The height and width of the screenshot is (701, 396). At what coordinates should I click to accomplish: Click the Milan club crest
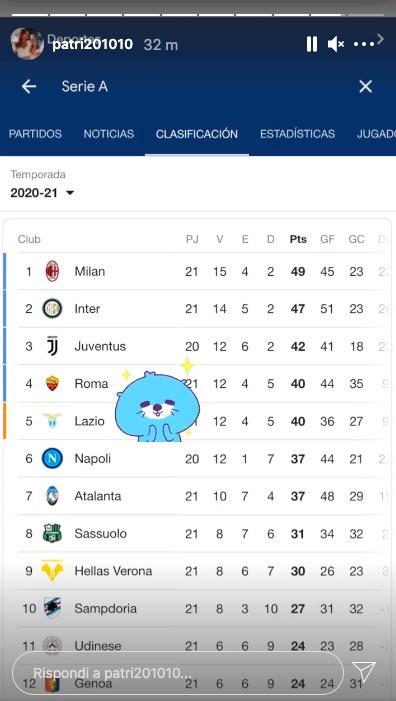click(52, 271)
